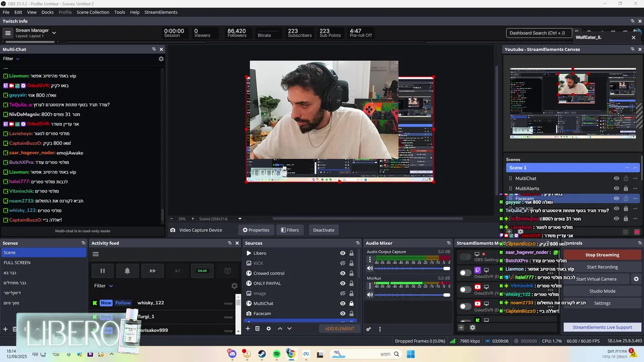Open the Docks menu
644x362 pixels.
coord(47,12)
